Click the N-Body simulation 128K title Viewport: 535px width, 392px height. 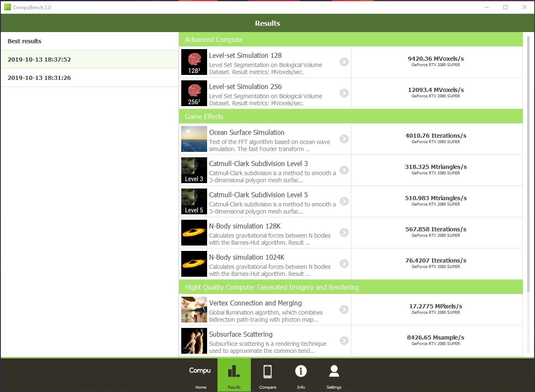pos(245,226)
